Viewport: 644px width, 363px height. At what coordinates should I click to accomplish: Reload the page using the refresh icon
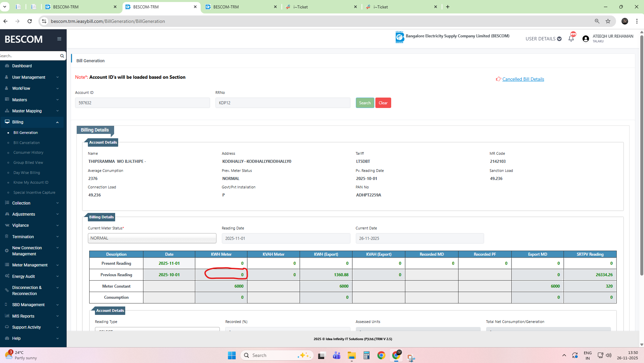30,21
